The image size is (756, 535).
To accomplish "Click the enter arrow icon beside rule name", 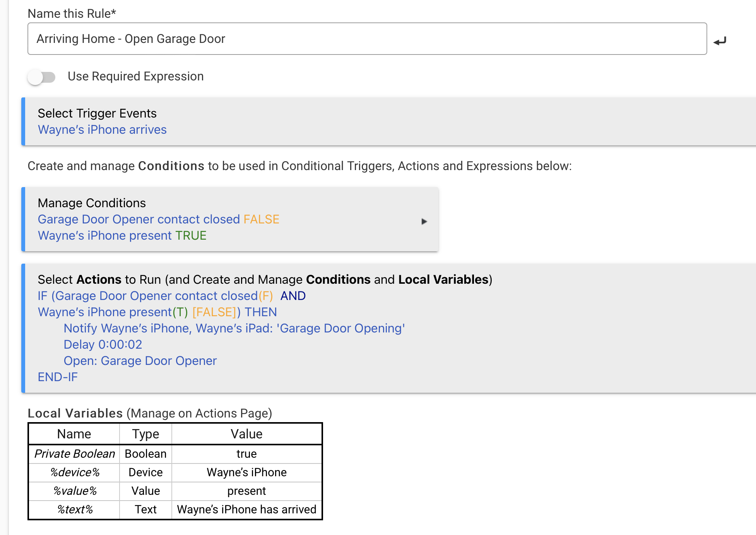I will [720, 41].
